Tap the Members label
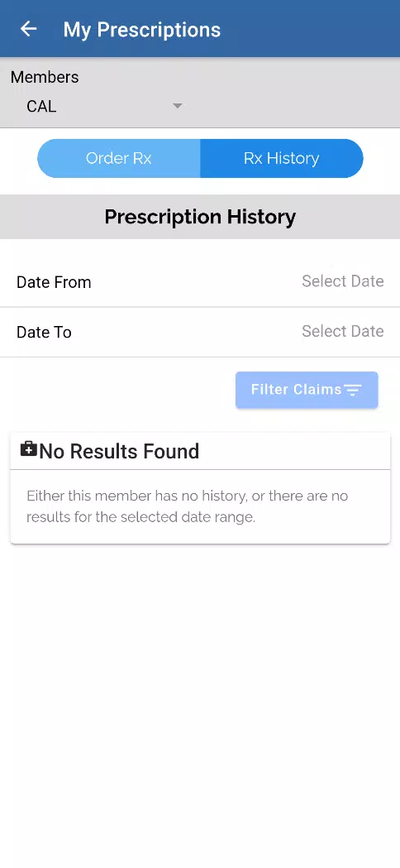 tap(45, 77)
